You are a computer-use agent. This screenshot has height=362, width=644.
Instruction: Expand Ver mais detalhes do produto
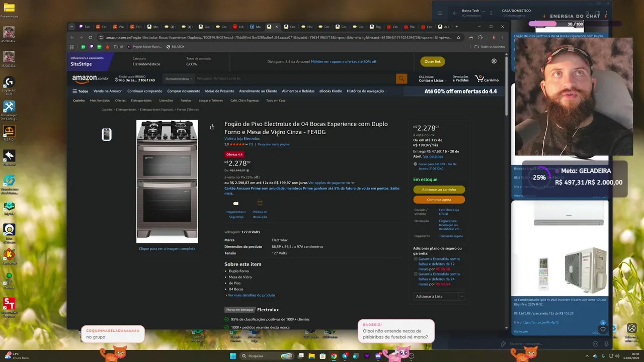tap(251, 295)
